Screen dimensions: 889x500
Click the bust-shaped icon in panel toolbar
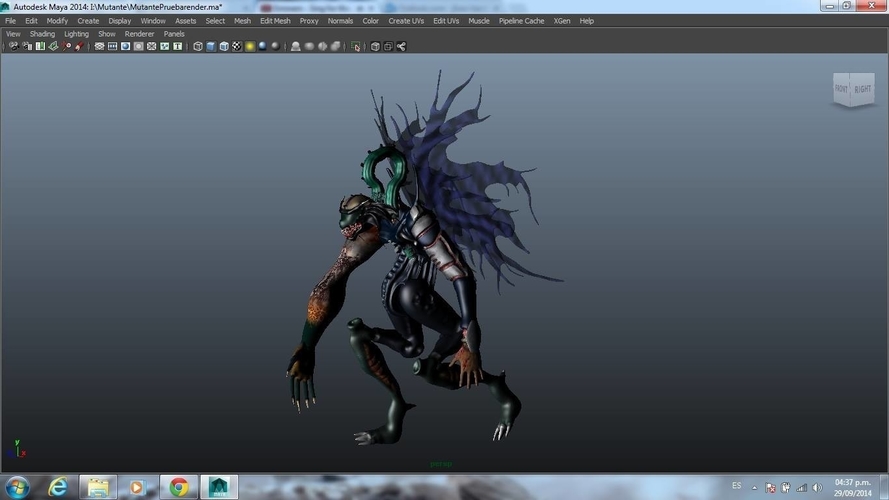point(295,46)
